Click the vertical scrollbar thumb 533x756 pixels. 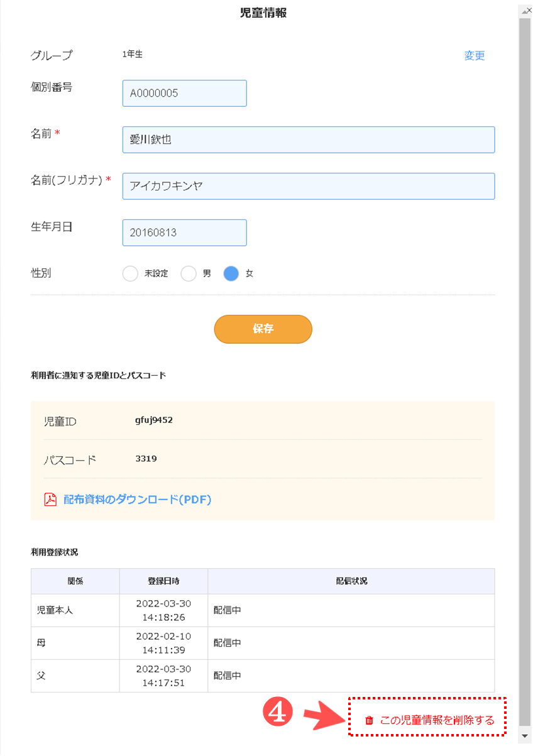pos(524,371)
